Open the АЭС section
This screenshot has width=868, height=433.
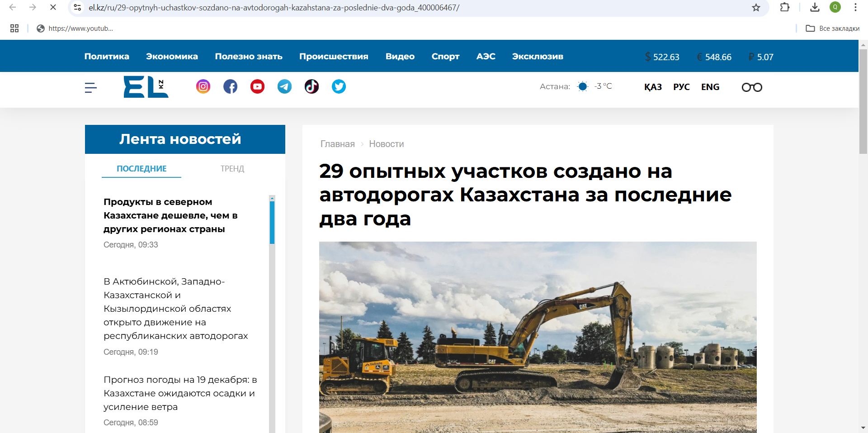pos(486,57)
